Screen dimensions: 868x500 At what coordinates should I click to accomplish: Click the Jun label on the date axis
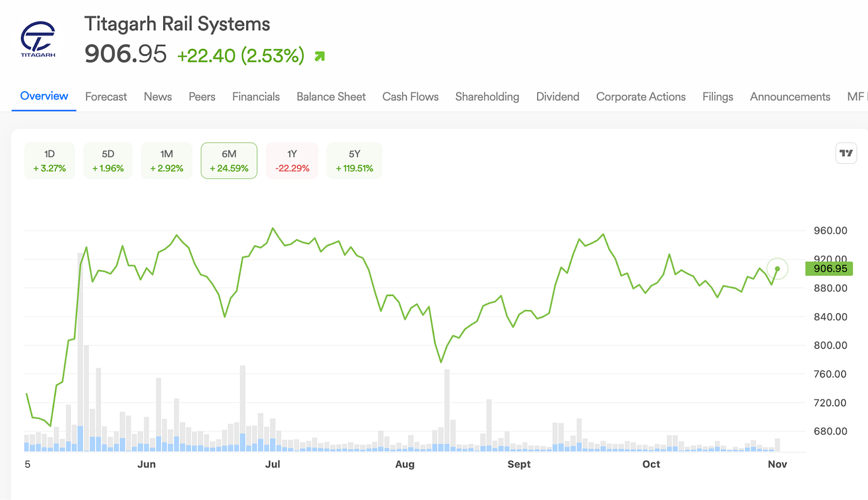[146, 464]
